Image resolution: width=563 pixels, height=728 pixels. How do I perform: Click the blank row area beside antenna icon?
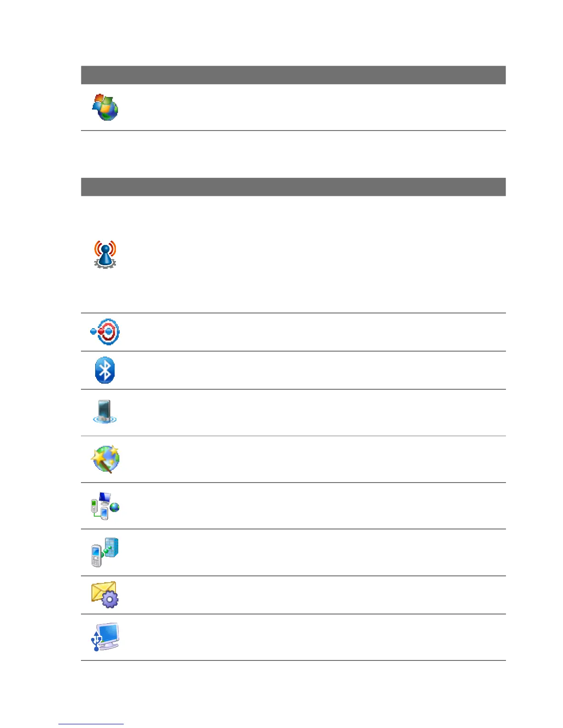click(313, 255)
